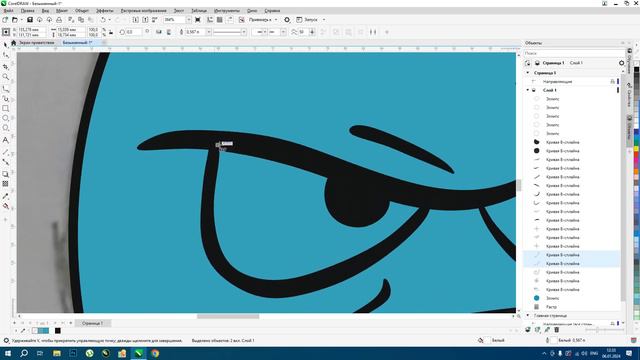Click the Save diskette icon
The width and height of the screenshot is (640, 360).
pyautogui.click(x=30, y=20)
